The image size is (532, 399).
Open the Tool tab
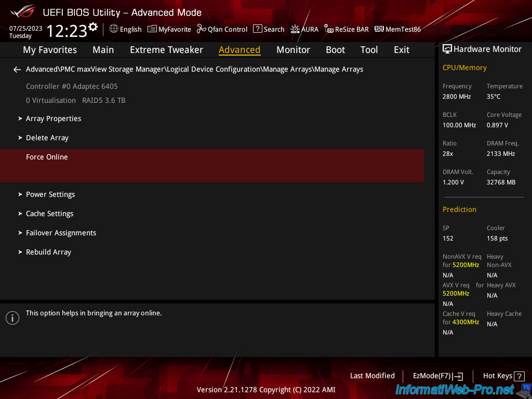(x=369, y=50)
